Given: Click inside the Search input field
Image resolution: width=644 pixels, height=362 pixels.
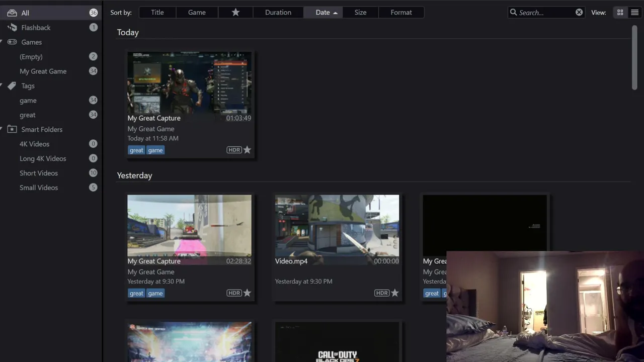Looking at the screenshot, I should [546, 13].
